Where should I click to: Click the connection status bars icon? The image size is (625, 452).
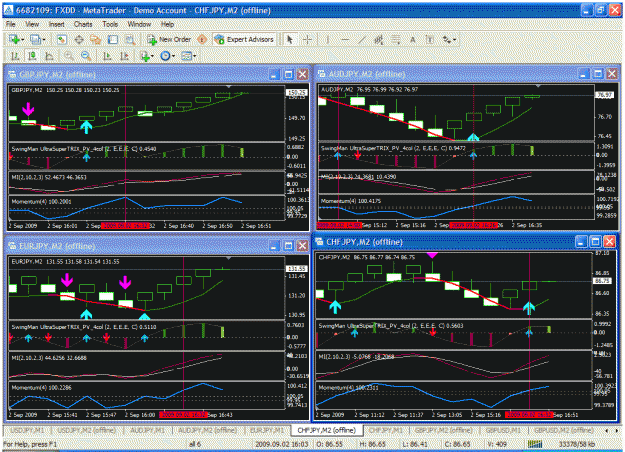[535, 444]
